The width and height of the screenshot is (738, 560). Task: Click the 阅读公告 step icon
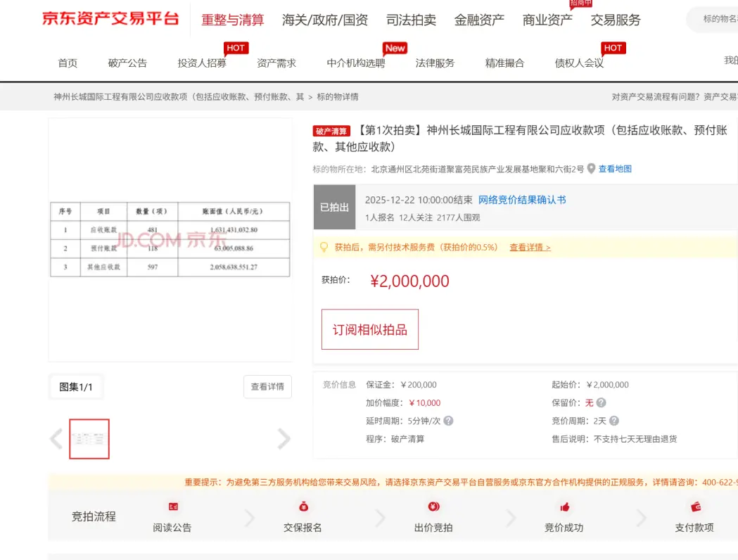point(172,507)
